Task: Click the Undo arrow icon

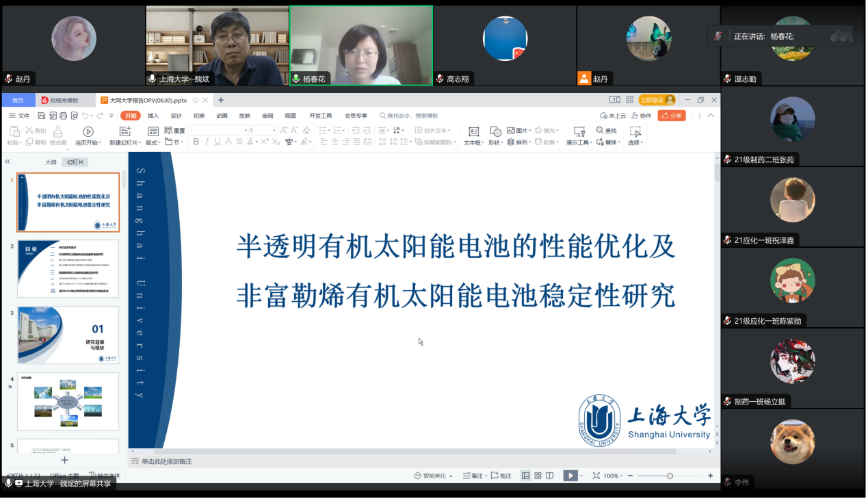Action: point(86,116)
